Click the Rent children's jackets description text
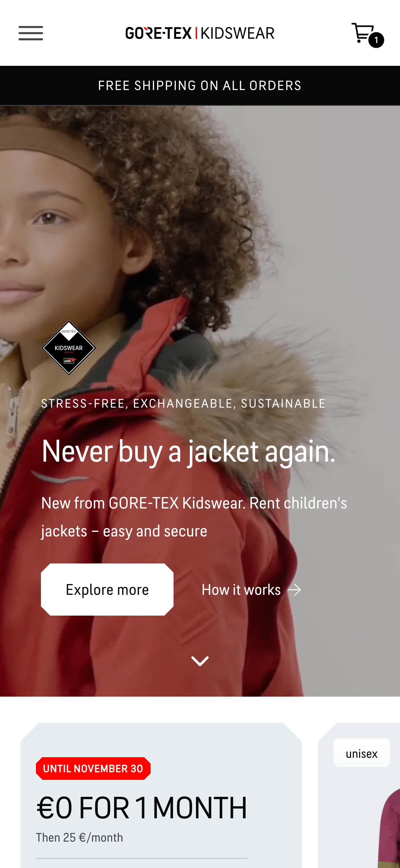Viewport: 400px width, 868px height. coord(194,517)
